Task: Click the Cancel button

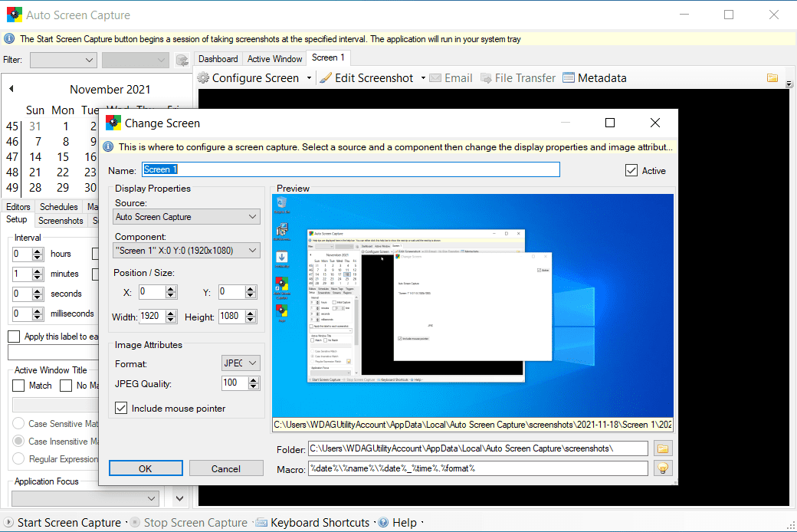Action: coord(226,468)
